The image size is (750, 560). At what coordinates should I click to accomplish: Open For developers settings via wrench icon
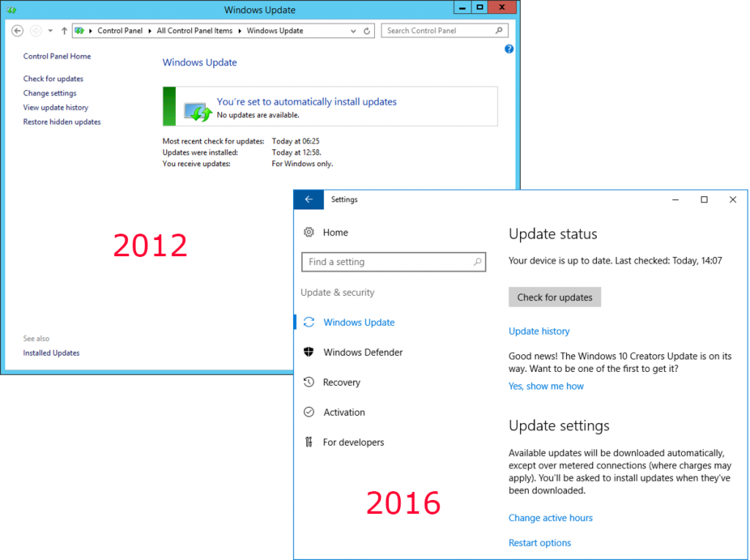(x=308, y=442)
